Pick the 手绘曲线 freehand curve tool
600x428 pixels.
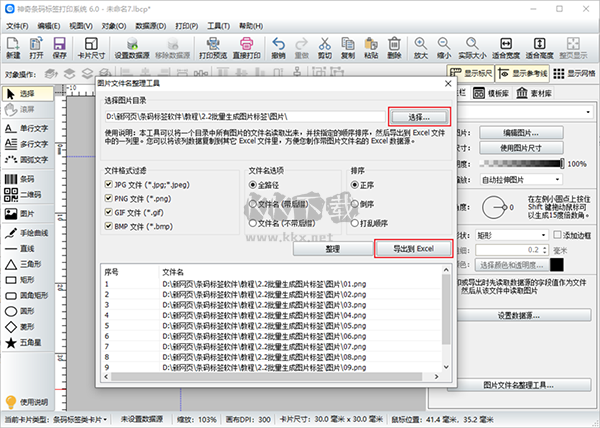[26, 230]
